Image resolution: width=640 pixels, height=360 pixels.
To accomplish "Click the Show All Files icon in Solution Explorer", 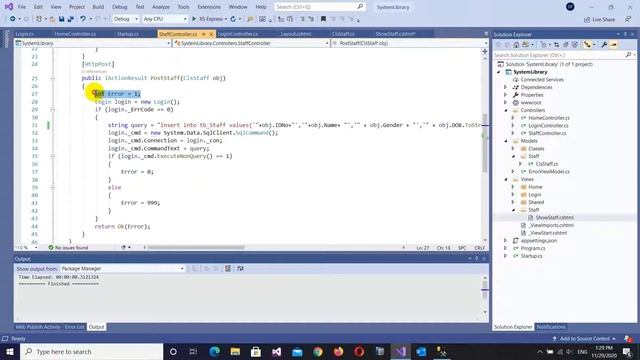I will point(575,45).
